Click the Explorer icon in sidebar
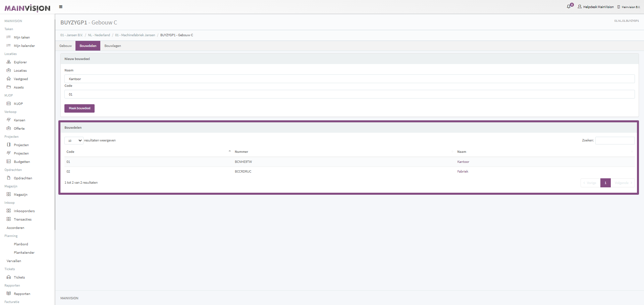644x305 pixels. (9, 62)
